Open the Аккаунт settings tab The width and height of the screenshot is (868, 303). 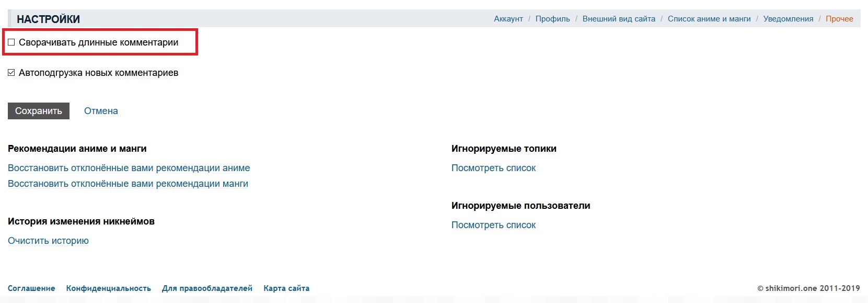(x=508, y=19)
